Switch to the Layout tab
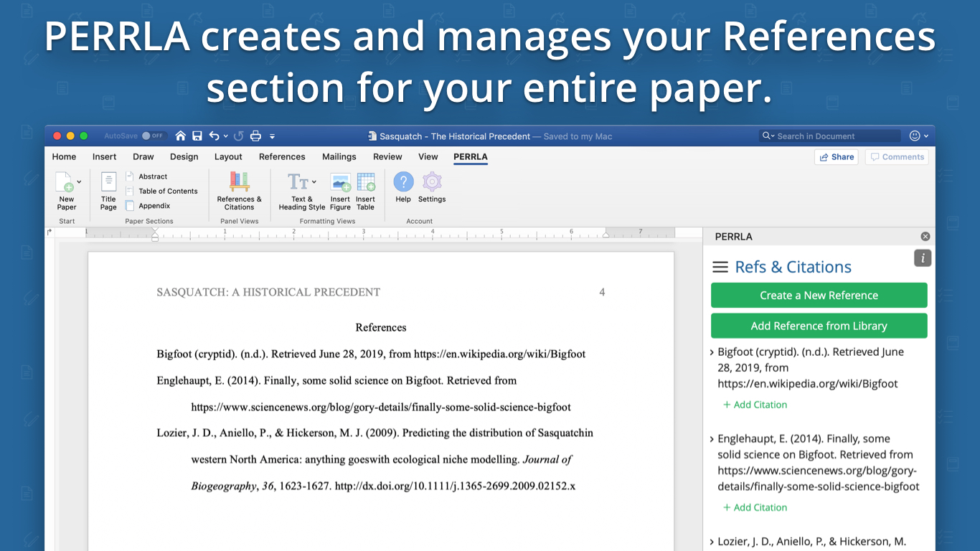Viewport: 980px width, 551px height. click(x=228, y=156)
